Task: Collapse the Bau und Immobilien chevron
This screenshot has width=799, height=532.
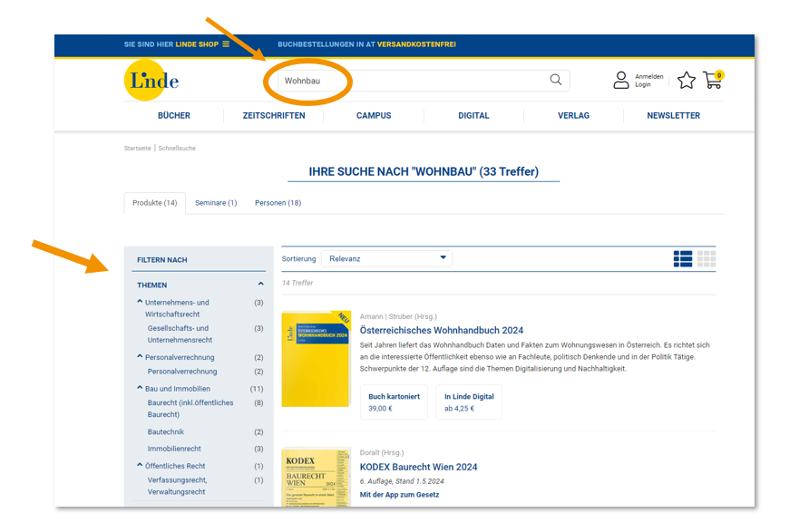Action: tap(140, 387)
